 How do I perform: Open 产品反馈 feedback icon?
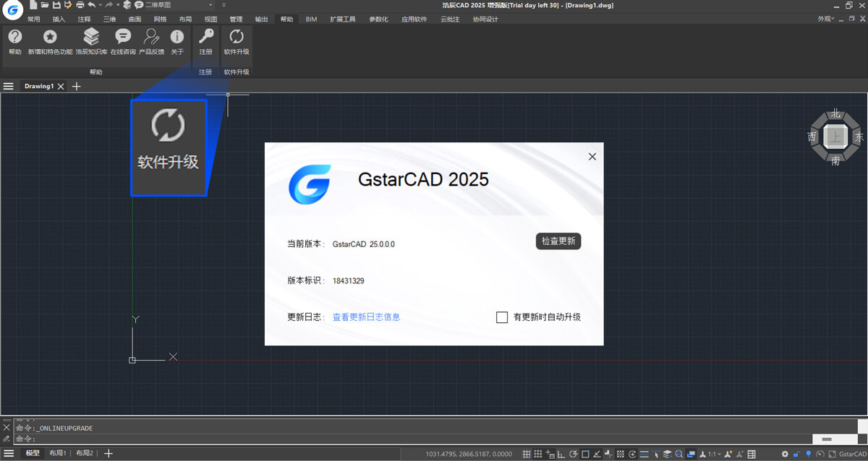[151, 37]
